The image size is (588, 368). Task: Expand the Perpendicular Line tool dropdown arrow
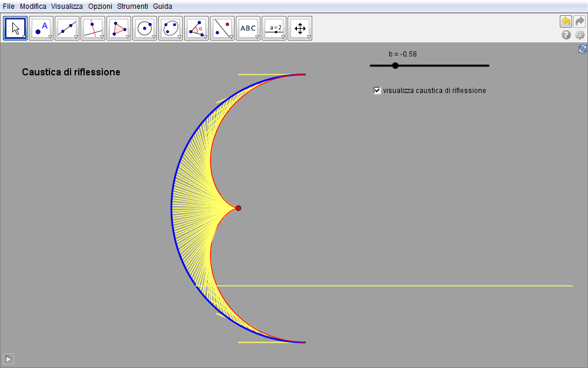tap(102, 37)
